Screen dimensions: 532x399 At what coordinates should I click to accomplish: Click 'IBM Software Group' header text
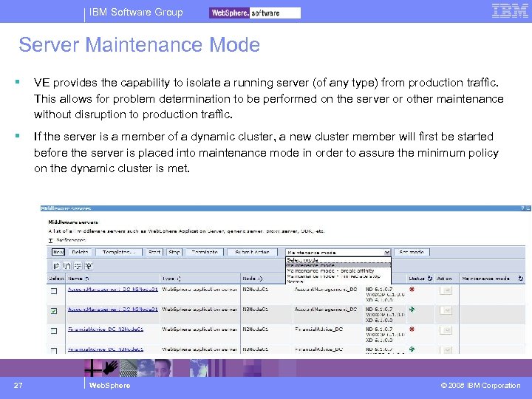tap(136, 13)
